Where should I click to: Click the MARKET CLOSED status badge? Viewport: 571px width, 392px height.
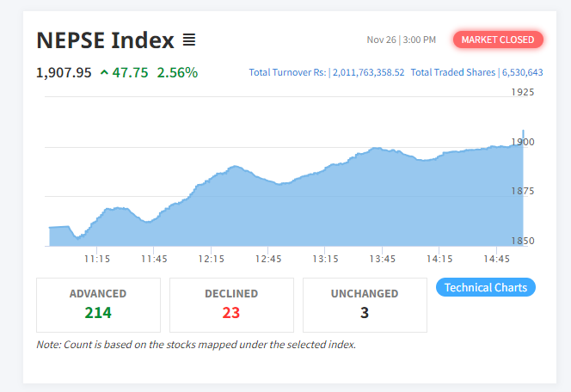(x=498, y=40)
